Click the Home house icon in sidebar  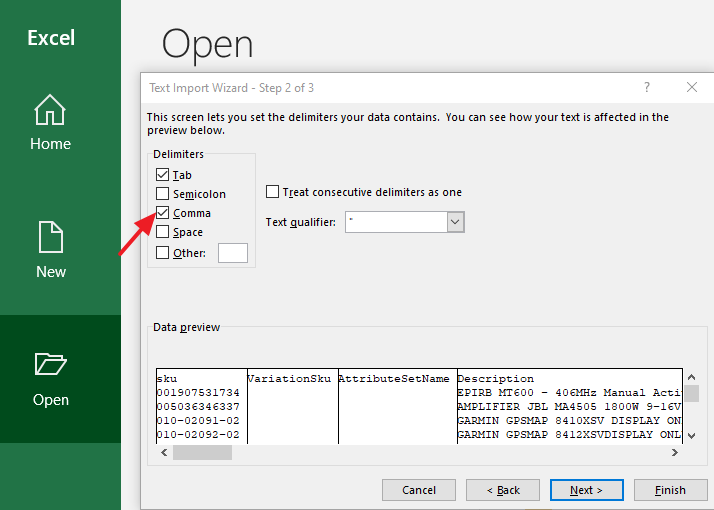pos(50,110)
